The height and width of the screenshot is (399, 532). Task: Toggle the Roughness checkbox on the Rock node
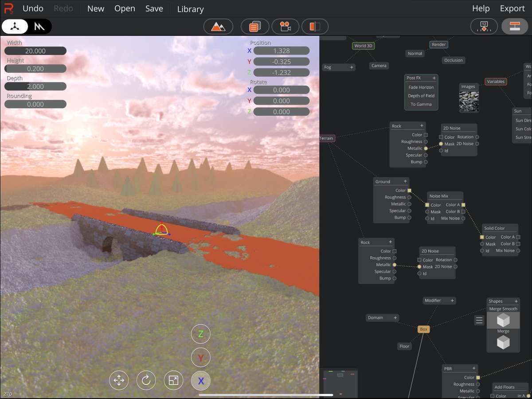tap(426, 141)
